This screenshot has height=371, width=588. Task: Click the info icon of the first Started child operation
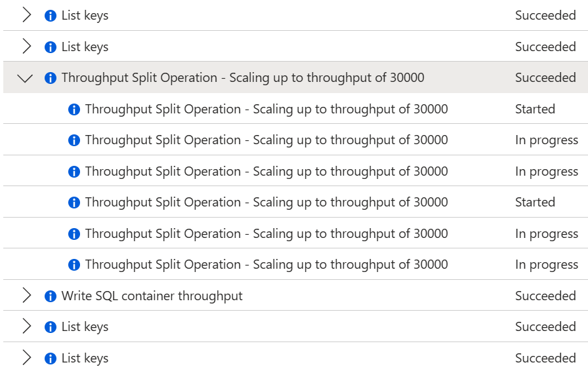(x=73, y=109)
